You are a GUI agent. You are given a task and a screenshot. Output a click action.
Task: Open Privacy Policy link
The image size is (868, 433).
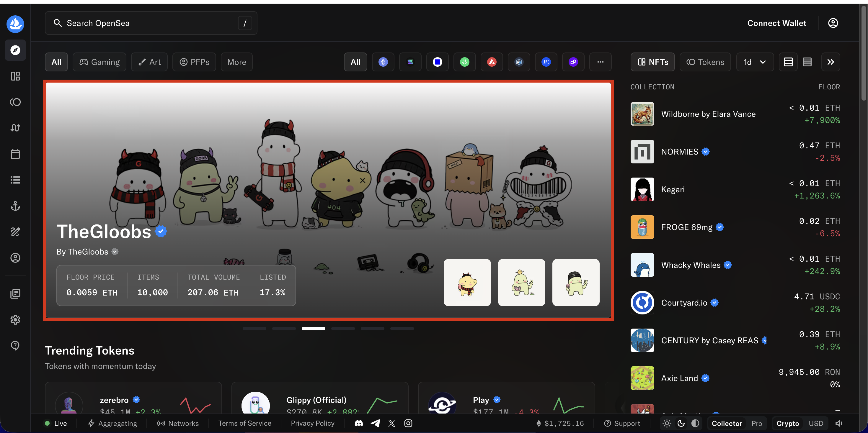coord(312,423)
